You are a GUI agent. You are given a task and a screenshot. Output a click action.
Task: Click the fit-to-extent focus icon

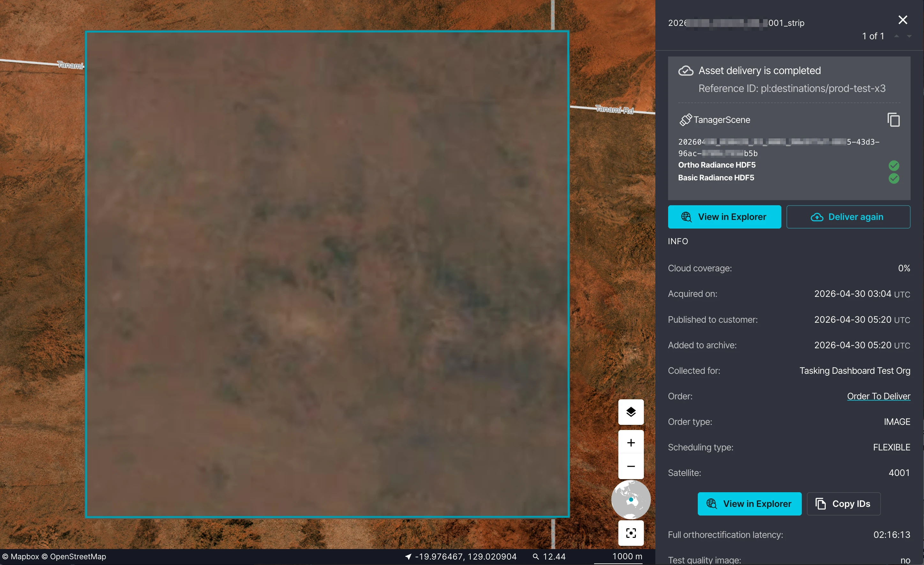point(631,533)
